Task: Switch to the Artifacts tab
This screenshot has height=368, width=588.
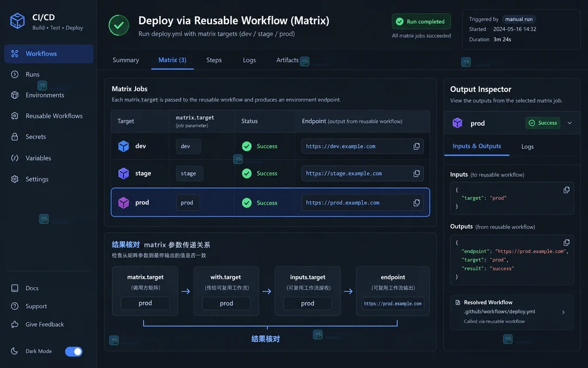Action: (287, 60)
